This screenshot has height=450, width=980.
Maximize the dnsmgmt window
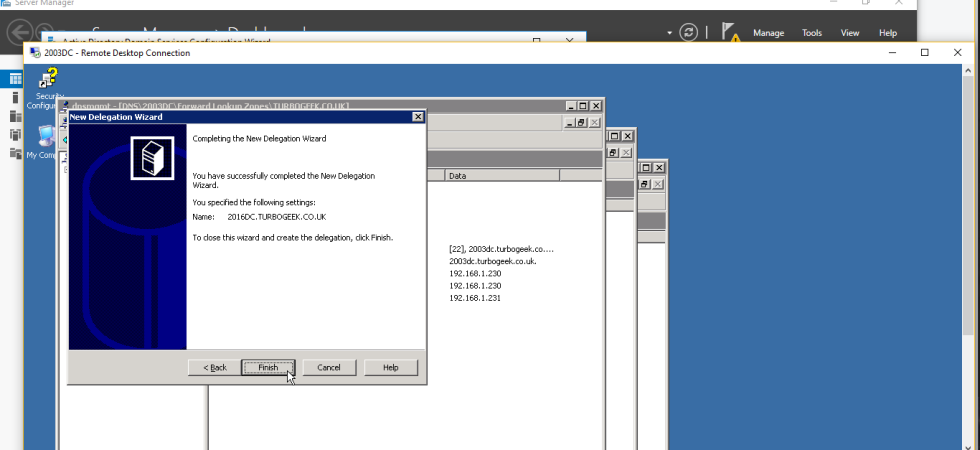click(x=583, y=106)
